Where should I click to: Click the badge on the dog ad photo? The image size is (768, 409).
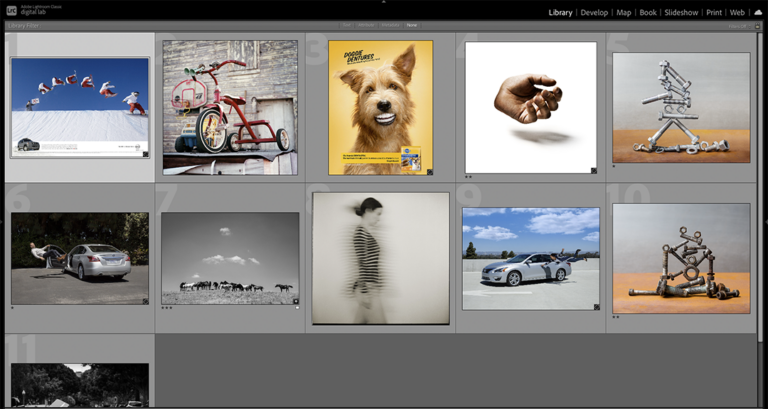(x=430, y=172)
